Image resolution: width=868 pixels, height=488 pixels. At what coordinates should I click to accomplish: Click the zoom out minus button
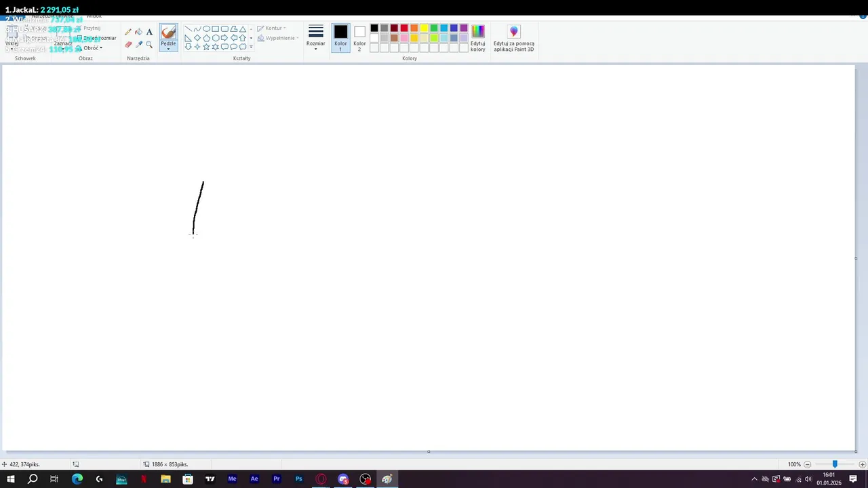(x=807, y=464)
